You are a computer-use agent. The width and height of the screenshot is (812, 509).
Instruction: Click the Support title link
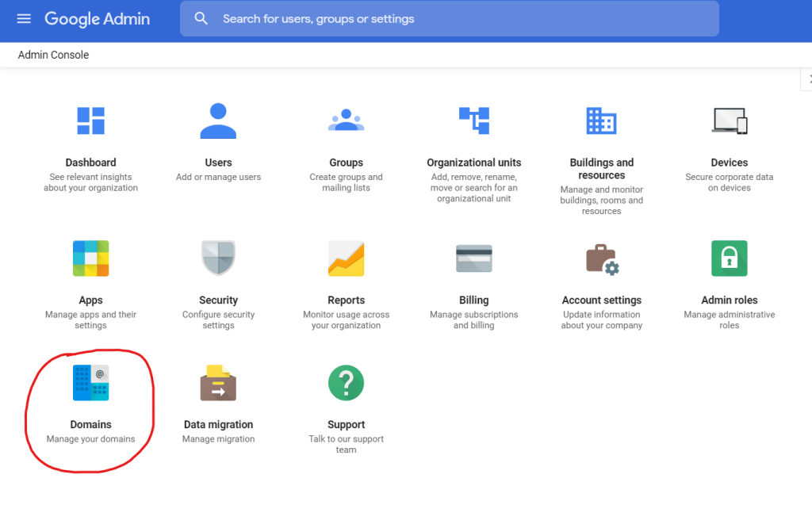coord(346,425)
